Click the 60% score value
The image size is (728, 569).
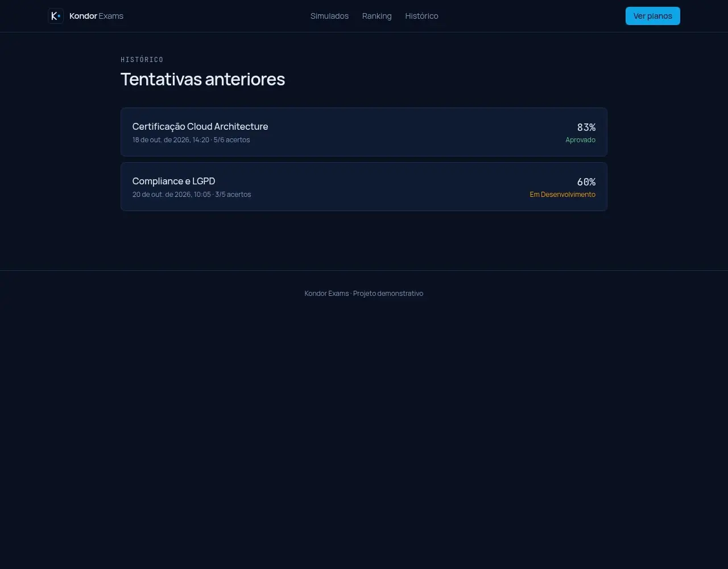[x=586, y=182]
